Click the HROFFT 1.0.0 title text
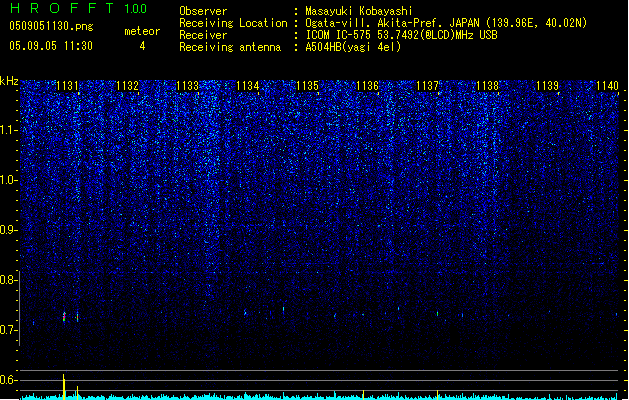 pyautogui.click(x=79, y=8)
